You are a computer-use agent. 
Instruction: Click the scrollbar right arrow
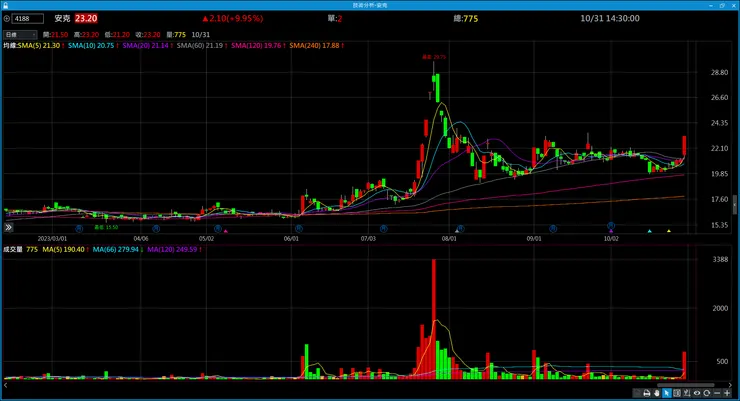point(730,385)
